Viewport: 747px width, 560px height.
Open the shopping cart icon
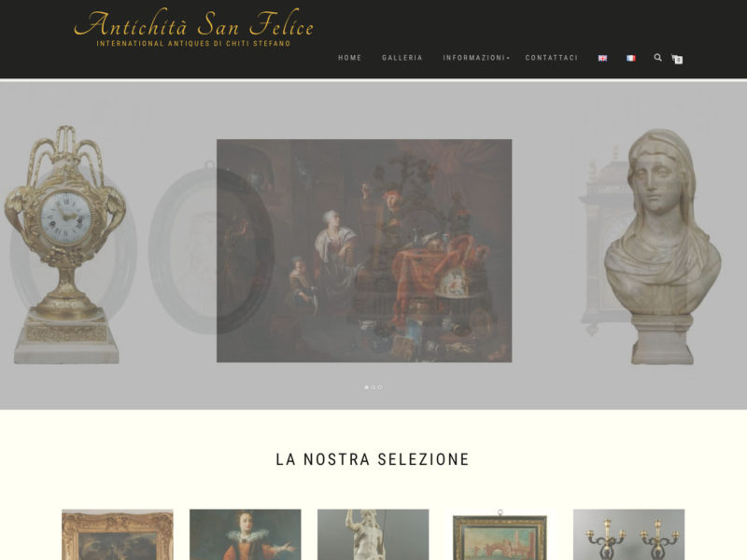tap(677, 59)
